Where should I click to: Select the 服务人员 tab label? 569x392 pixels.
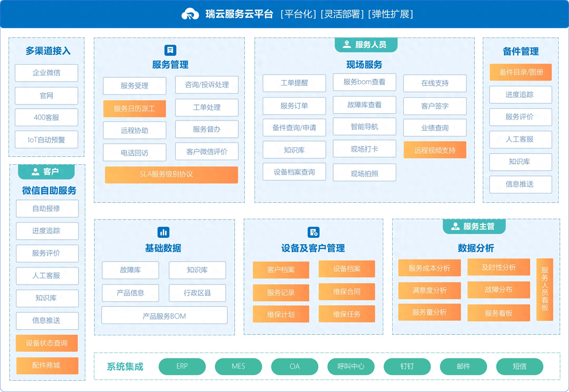[x=370, y=45]
